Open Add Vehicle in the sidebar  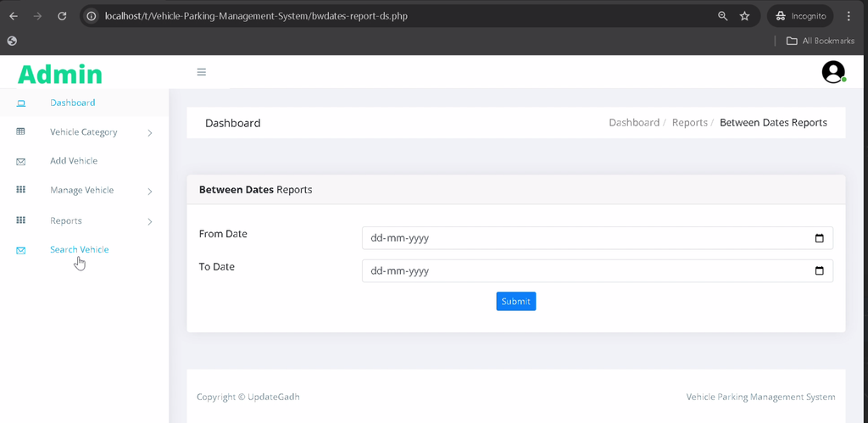[74, 161]
